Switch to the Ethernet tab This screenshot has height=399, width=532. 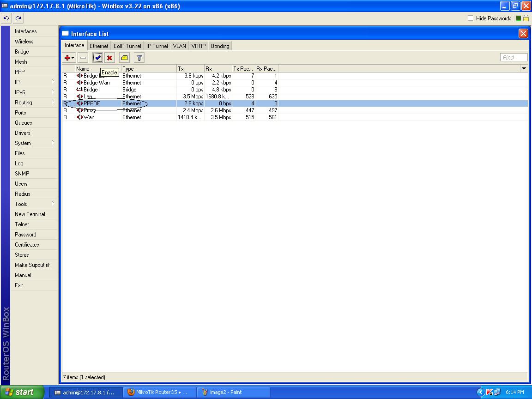coord(99,46)
